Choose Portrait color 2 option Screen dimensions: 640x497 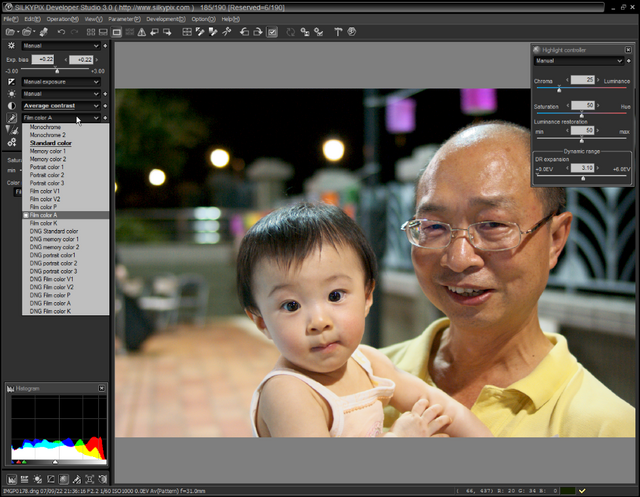65,175
